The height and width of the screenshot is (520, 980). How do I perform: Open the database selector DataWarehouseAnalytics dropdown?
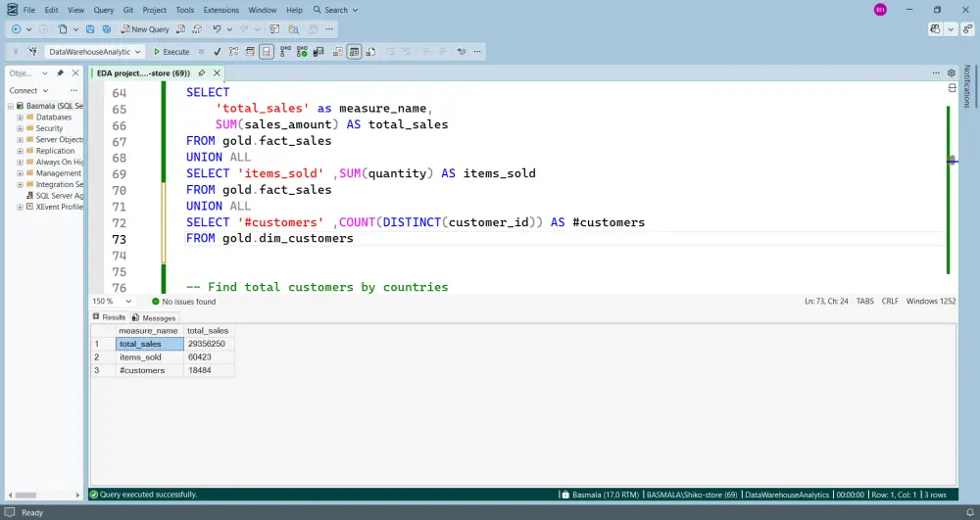pyautogui.click(x=94, y=52)
